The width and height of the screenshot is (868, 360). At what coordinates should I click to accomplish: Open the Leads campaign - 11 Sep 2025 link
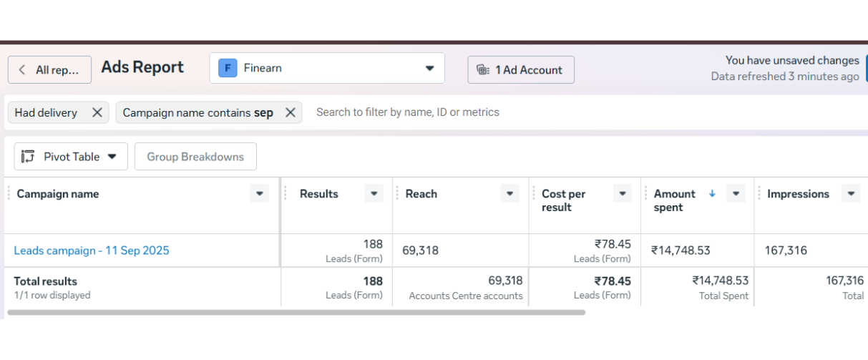92,250
